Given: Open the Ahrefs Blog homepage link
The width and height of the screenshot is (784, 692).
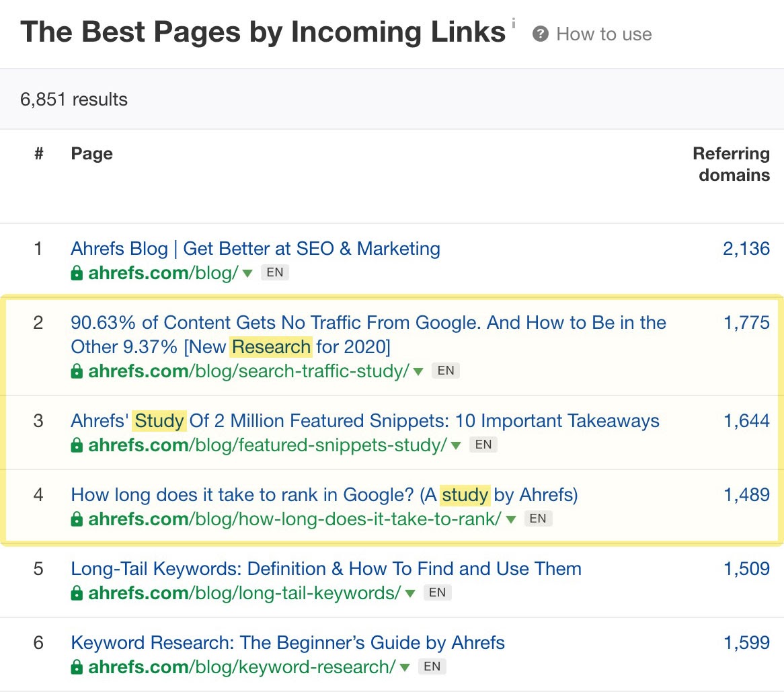Looking at the screenshot, I should (256, 248).
